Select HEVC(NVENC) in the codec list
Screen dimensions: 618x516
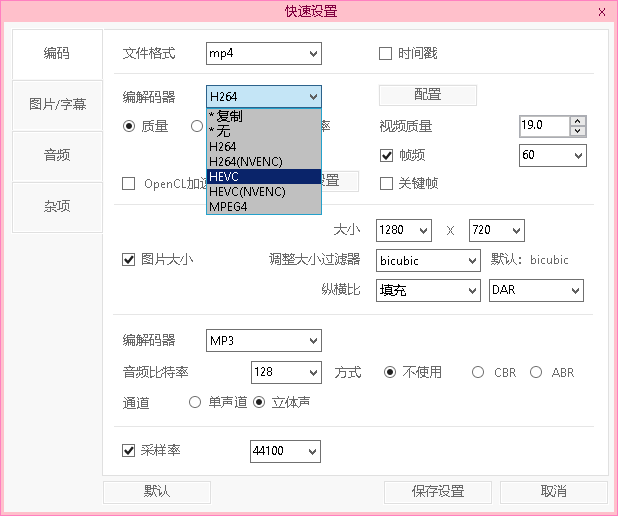click(x=264, y=192)
